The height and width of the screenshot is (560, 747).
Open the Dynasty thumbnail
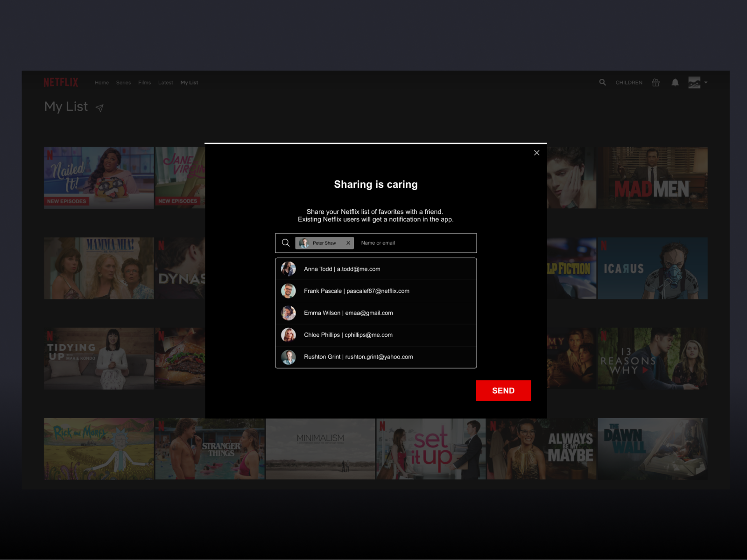point(180,268)
